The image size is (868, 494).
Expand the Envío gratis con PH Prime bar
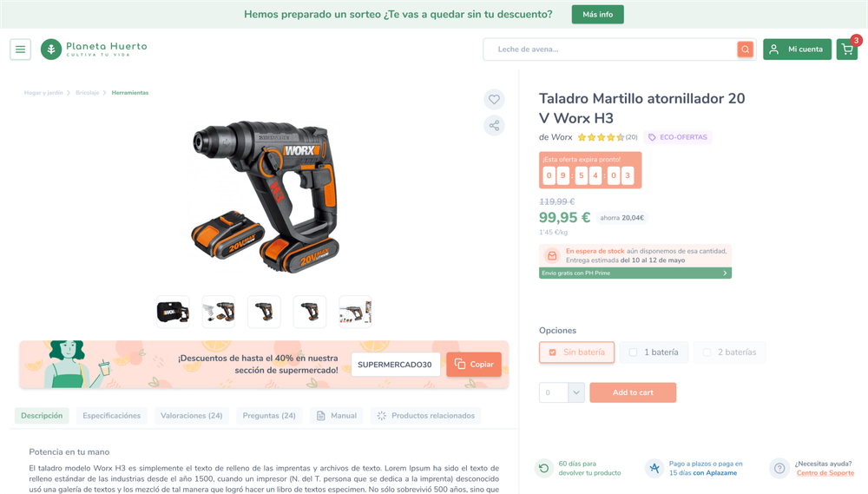(x=635, y=273)
